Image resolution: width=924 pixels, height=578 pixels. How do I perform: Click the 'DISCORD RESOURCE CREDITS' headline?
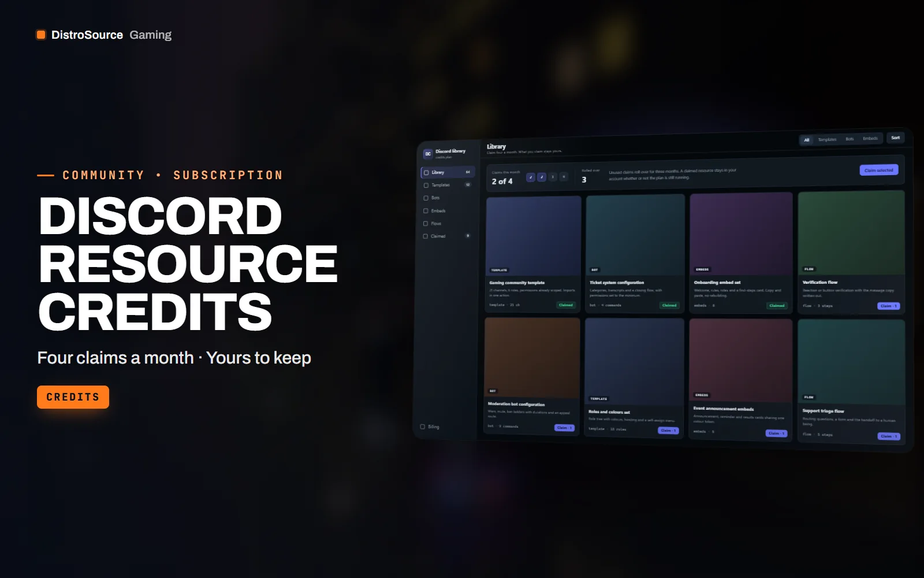pos(188,264)
